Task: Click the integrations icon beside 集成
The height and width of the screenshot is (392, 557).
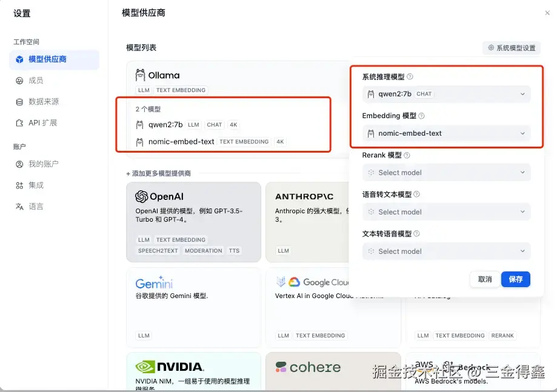Action: (x=19, y=185)
